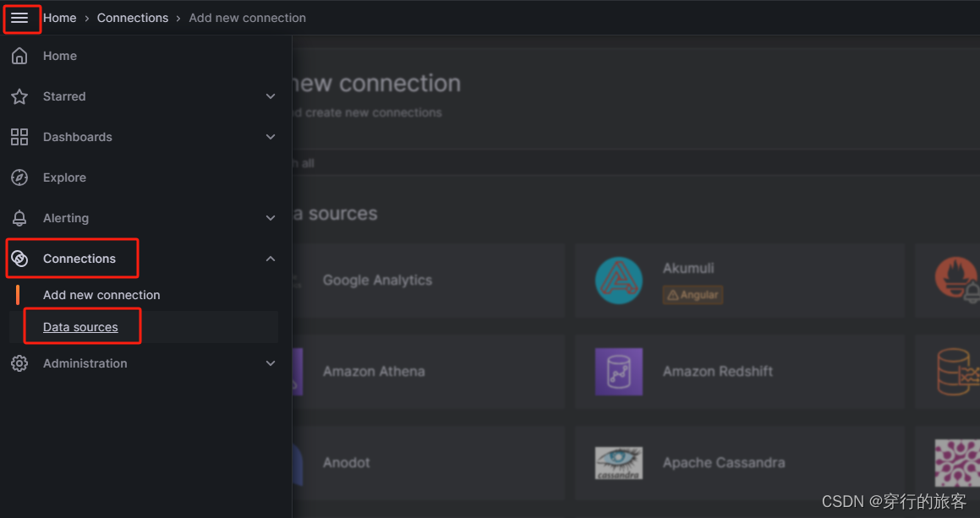Click the Home icon in the sidebar
Image resolution: width=980 pixels, height=518 pixels.
[x=19, y=56]
